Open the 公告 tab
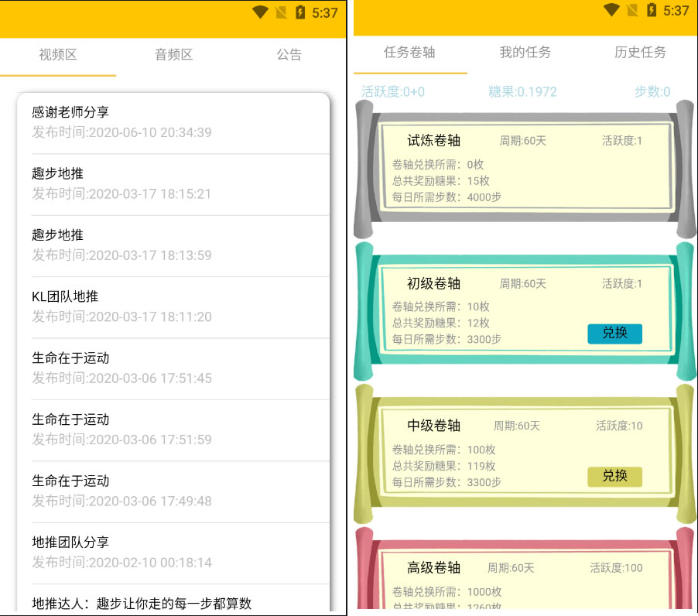 click(289, 55)
